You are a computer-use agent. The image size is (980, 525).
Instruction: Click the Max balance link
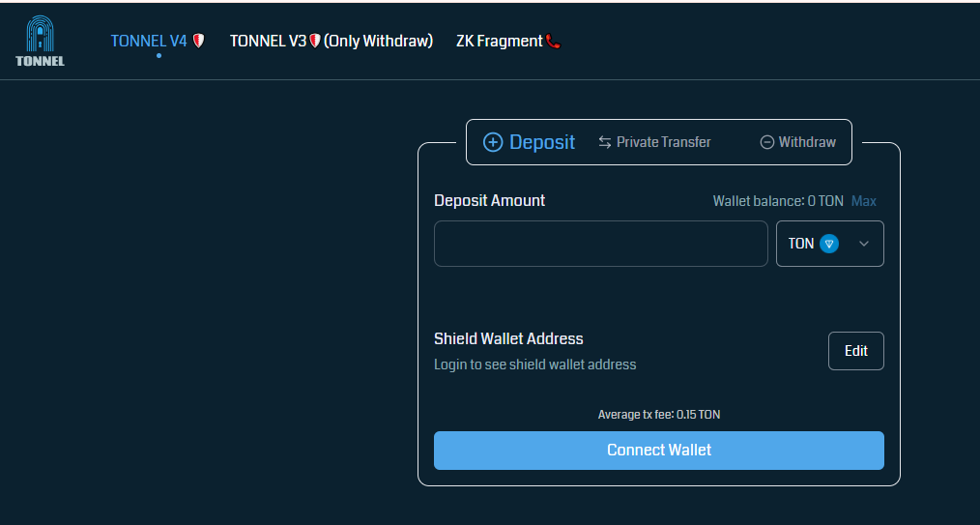click(864, 201)
